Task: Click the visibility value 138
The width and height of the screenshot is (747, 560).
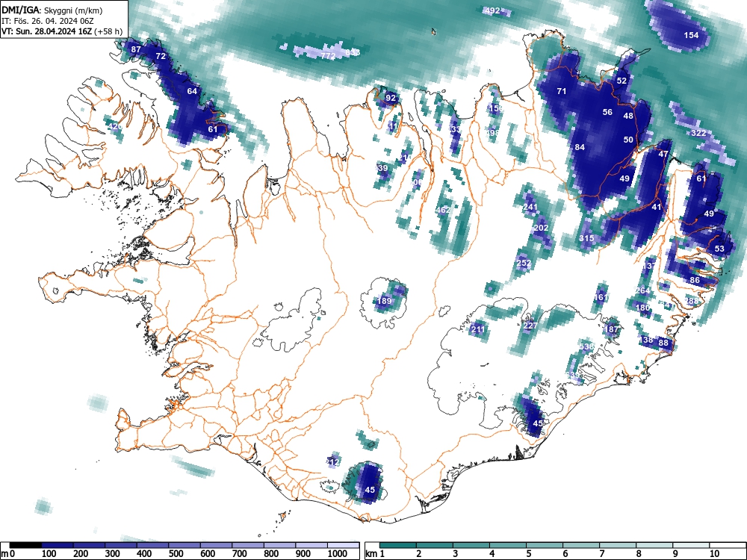Action: tap(646, 340)
